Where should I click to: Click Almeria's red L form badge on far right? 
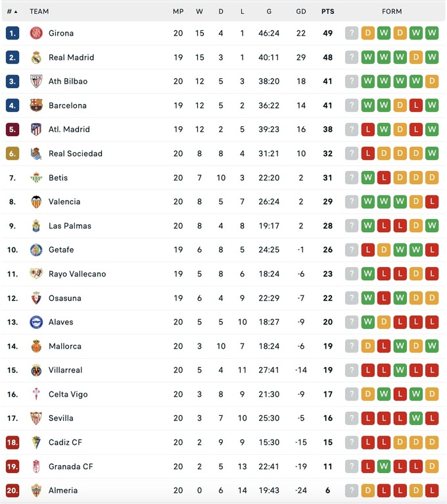[432, 491]
